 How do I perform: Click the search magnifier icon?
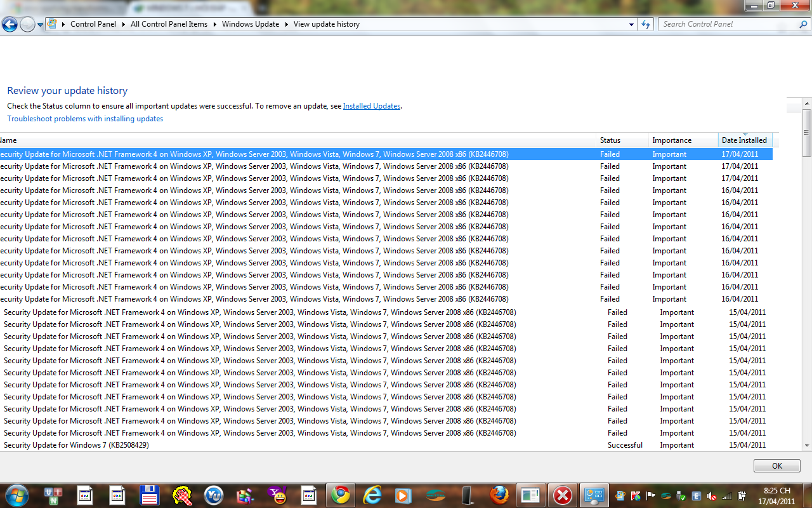pos(802,24)
